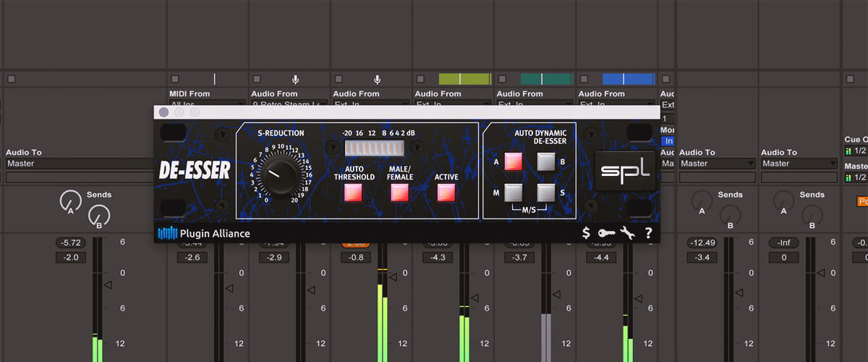Viewport: 868px width, 362px height.
Task: Tick the checkbox on the leftmost track
Action: tap(11, 79)
